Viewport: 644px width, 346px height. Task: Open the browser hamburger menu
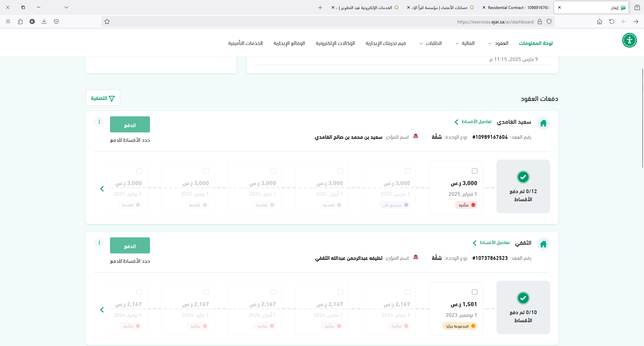(x=8, y=22)
